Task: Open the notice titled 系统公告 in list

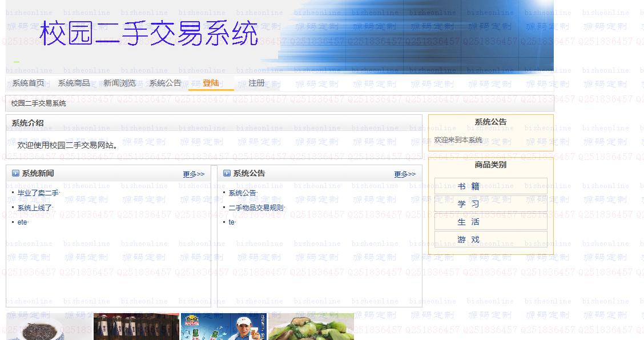Action: coord(242,193)
